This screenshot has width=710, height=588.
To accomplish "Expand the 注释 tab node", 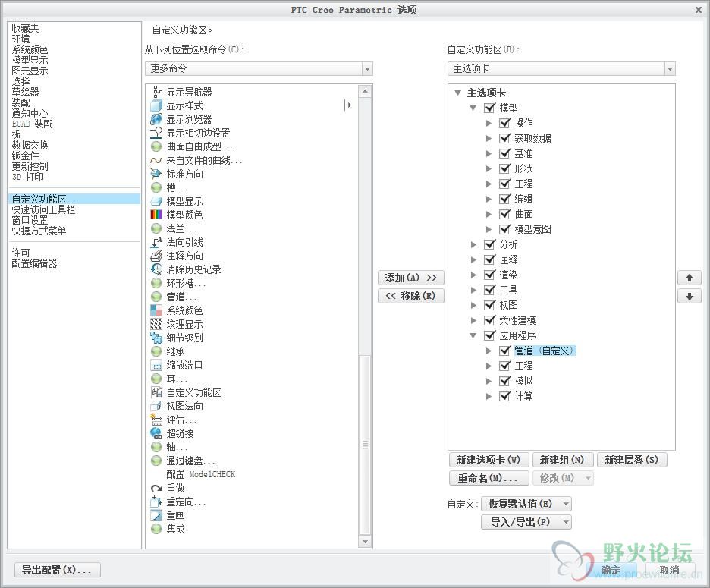I will coord(473,259).
